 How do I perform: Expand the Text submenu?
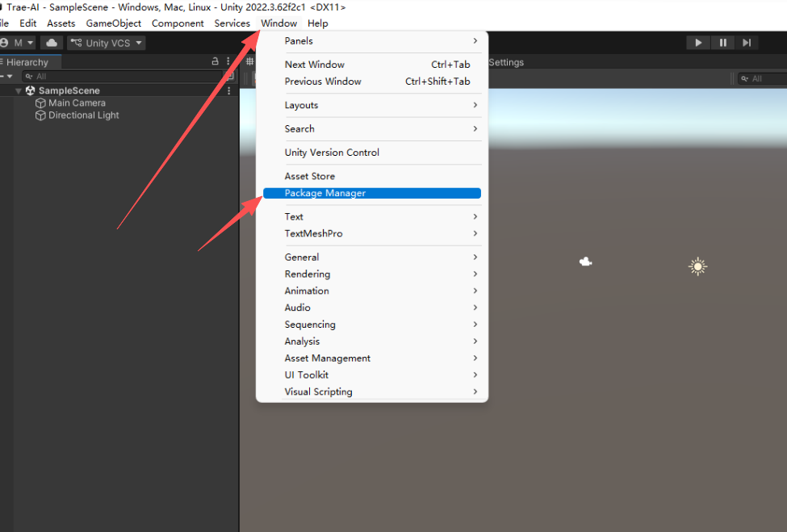point(372,217)
